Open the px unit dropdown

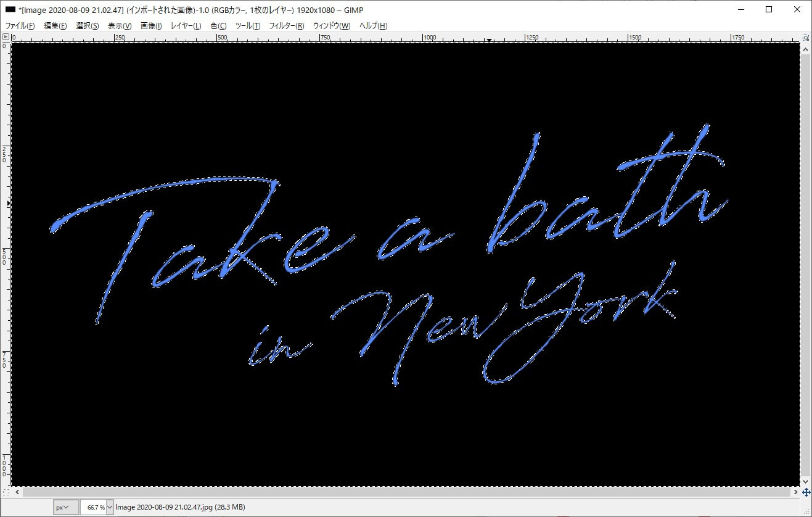65,507
